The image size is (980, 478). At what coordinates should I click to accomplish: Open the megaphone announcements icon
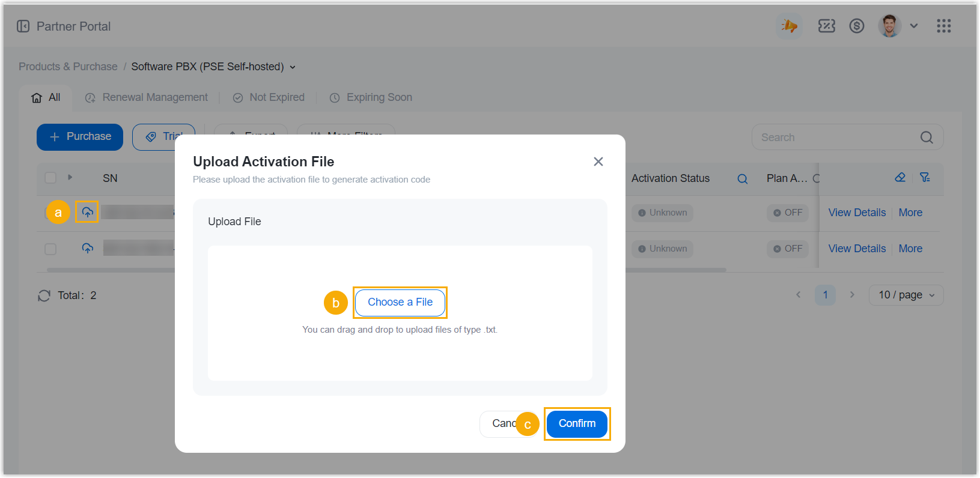point(789,26)
